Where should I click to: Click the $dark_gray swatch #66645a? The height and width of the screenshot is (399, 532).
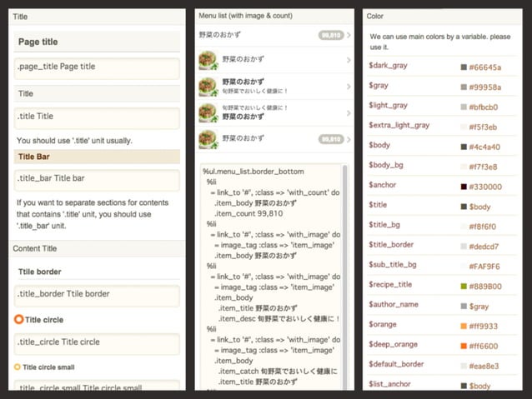pos(464,67)
